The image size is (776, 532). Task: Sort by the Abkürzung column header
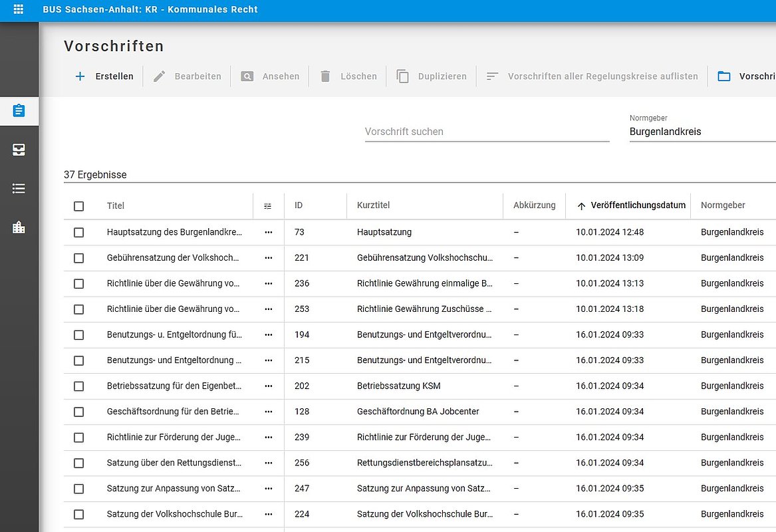pyautogui.click(x=535, y=205)
